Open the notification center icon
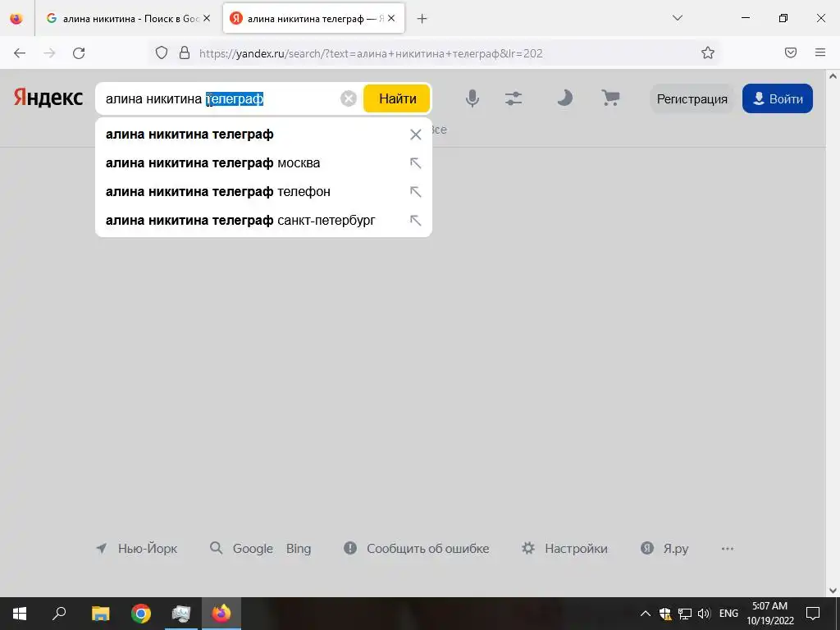The image size is (840, 630). tap(813, 614)
